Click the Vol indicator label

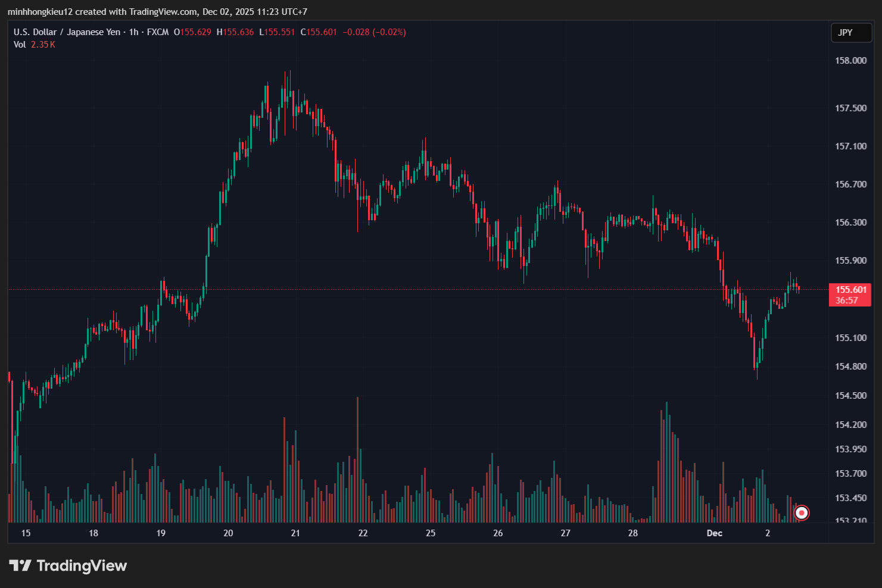point(20,45)
